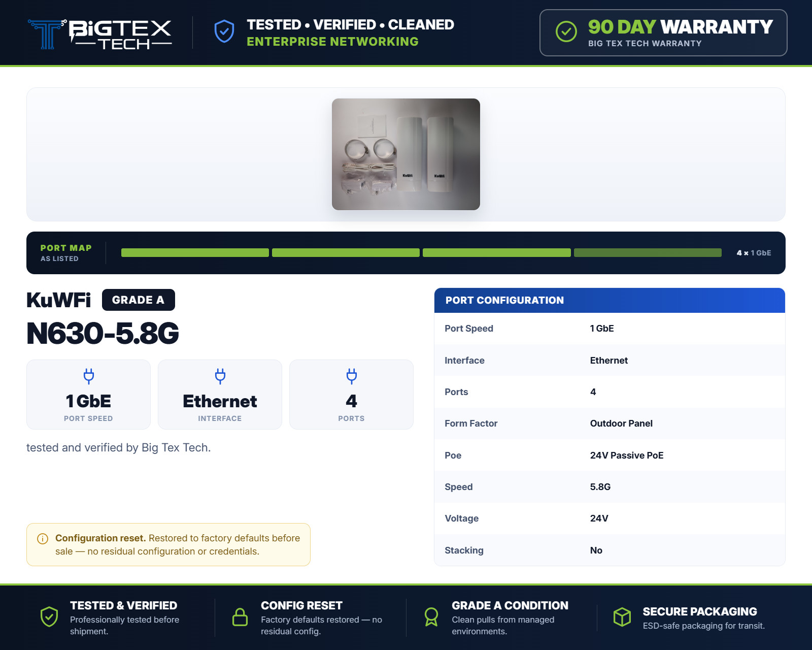Click the "No" value in Stacking row
The height and width of the screenshot is (650, 812).
click(596, 550)
